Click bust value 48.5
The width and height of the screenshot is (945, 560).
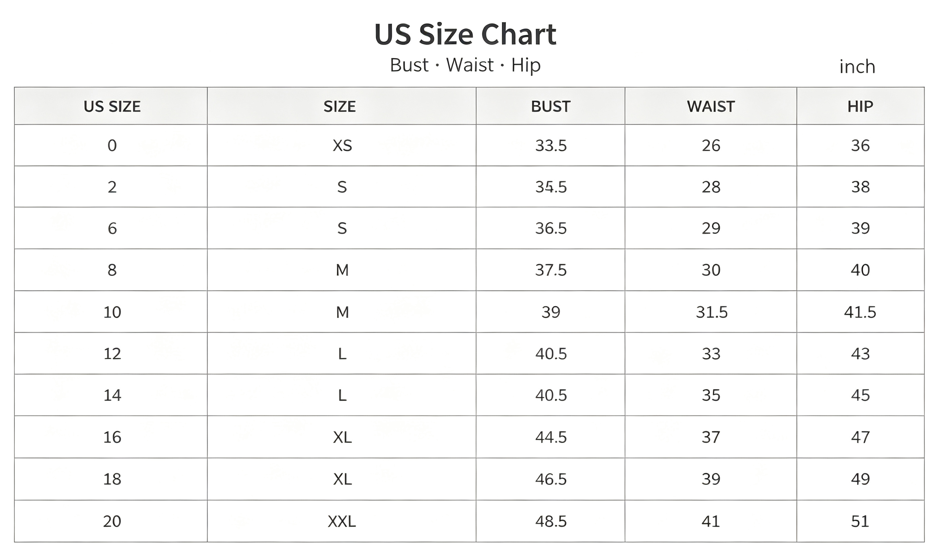(x=551, y=522)
